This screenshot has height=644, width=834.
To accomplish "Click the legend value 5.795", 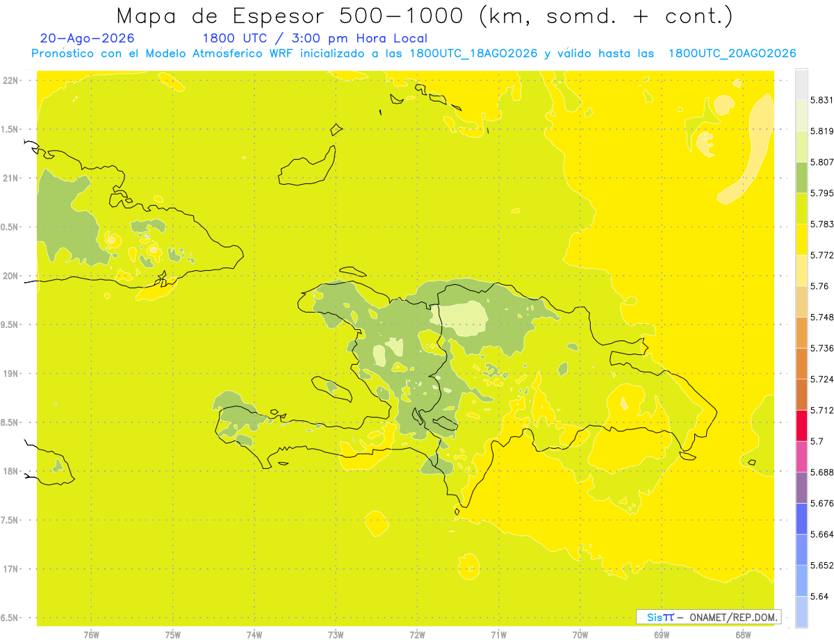I will pyautogui.click(x=821, y=193).
